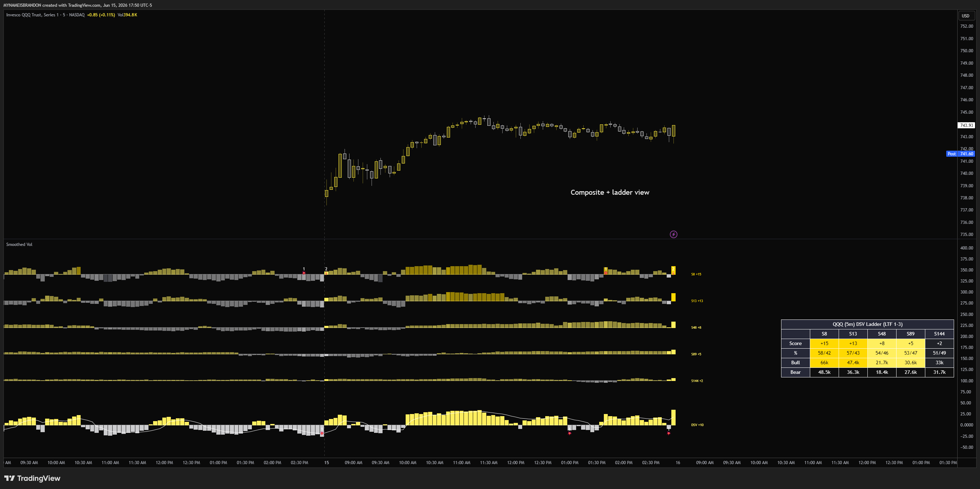Click the DSV +10 composite label

697,425
